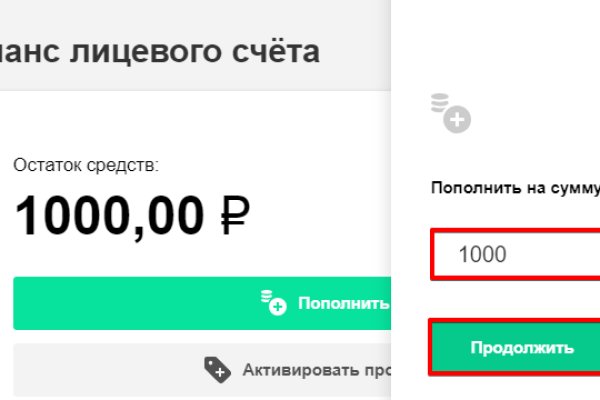Click the empty area right of the balance amount

(320, 215)
